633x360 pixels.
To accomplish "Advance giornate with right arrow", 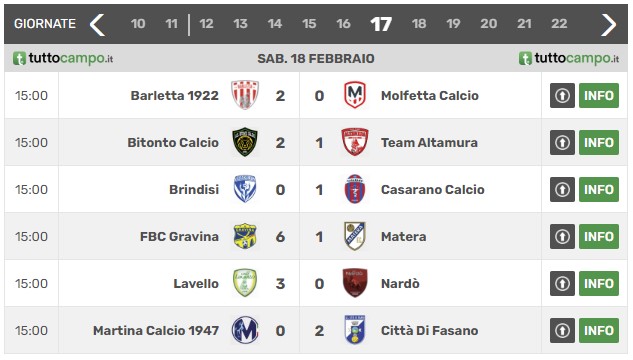I will (608, 25).
